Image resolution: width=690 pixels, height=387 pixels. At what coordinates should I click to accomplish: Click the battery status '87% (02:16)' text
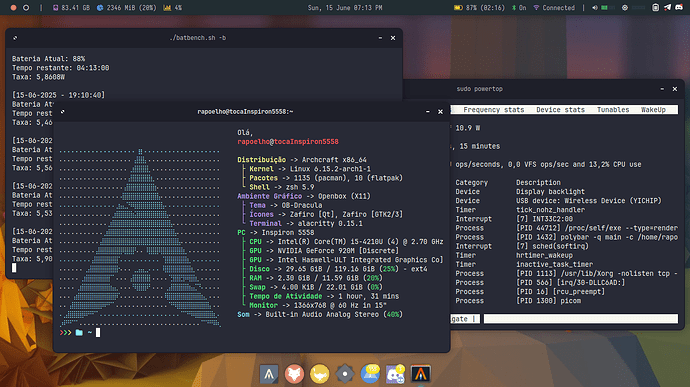[x=484, y=7]
